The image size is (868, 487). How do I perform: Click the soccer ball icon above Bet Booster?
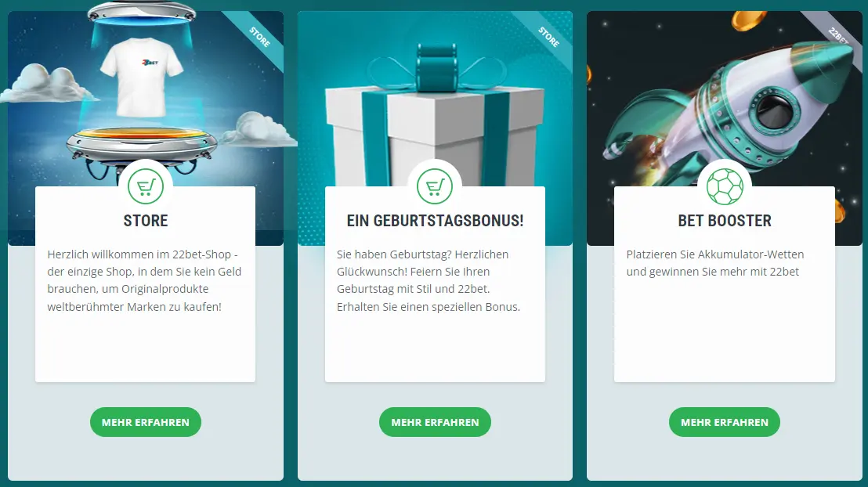point(725,186)
